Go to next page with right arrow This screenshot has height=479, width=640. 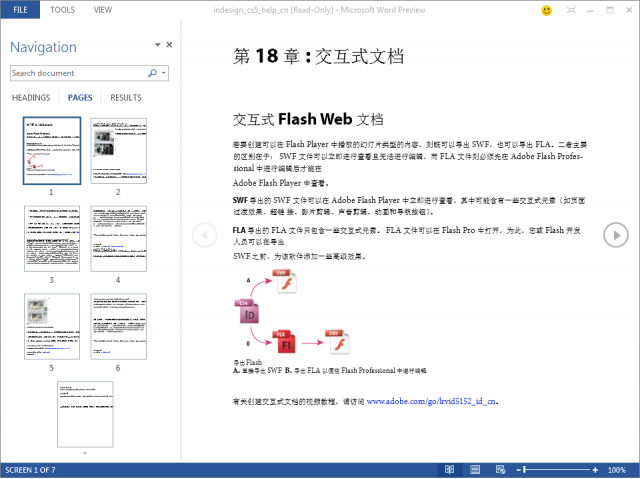[615, 235]
